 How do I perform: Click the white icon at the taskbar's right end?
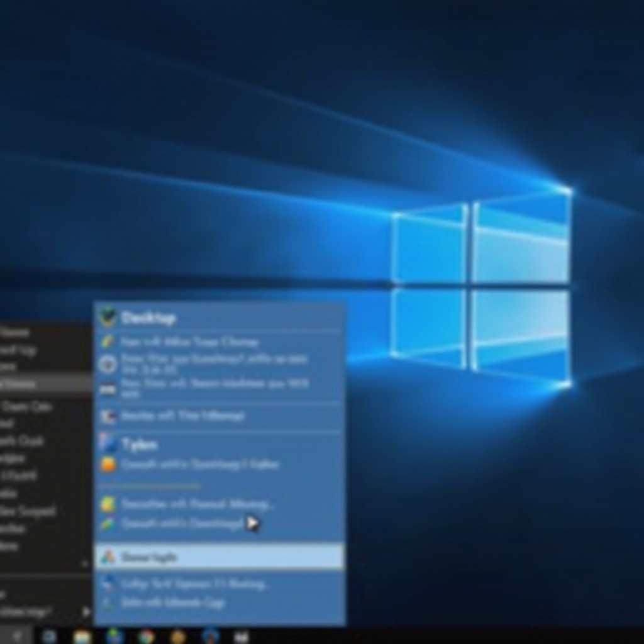pos(241,636)
